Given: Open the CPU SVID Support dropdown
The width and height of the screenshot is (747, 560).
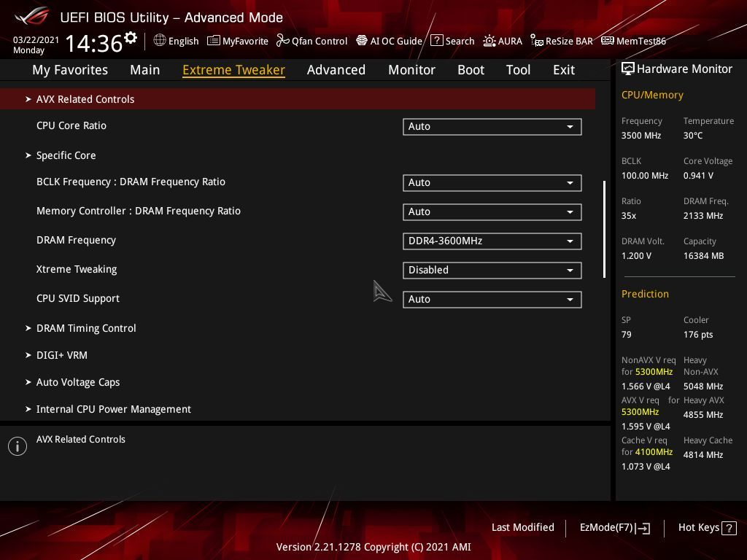Looking at the screenshot, I should [x=492, y=300].
